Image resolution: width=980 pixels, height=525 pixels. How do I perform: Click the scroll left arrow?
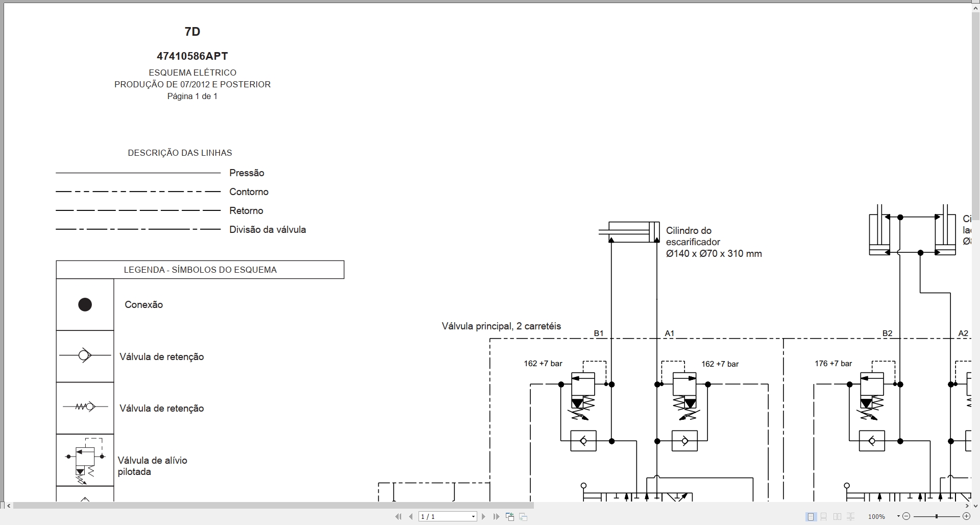[9, 506]
